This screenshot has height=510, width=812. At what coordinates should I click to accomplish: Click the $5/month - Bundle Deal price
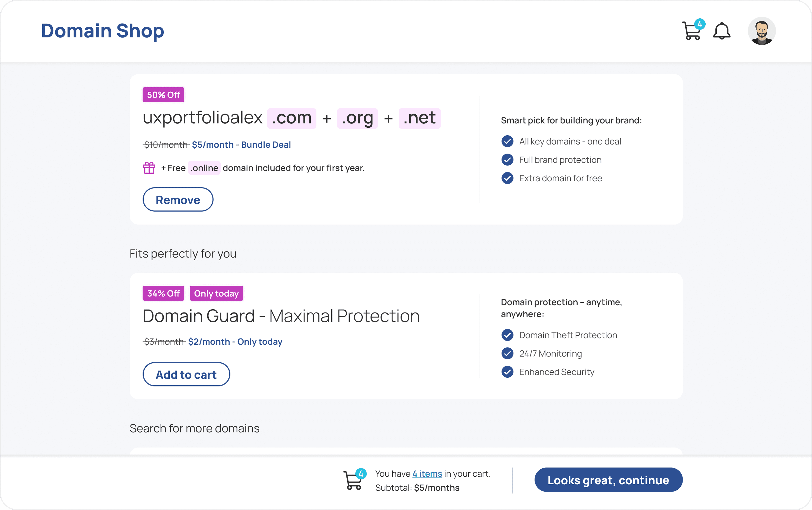[241, 145]
